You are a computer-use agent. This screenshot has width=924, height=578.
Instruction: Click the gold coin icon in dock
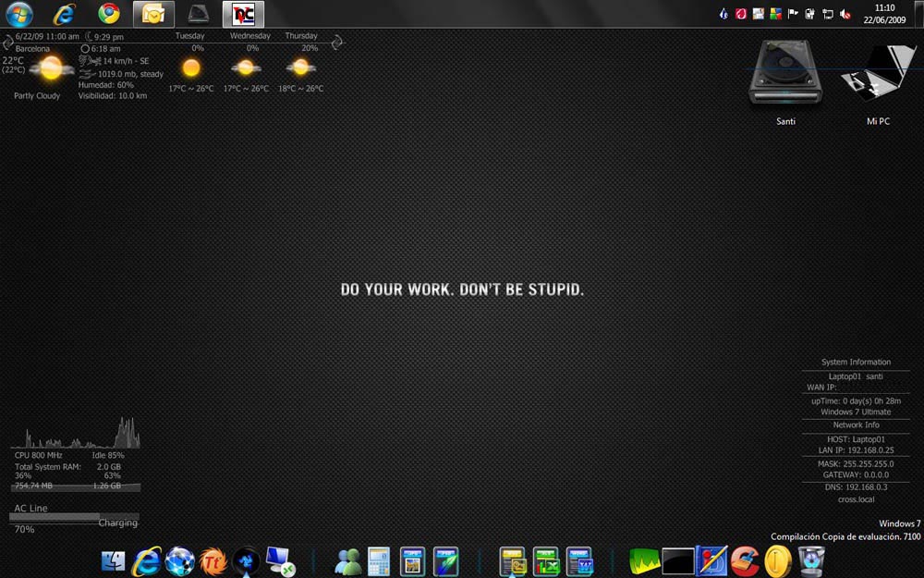coord(778,560)
